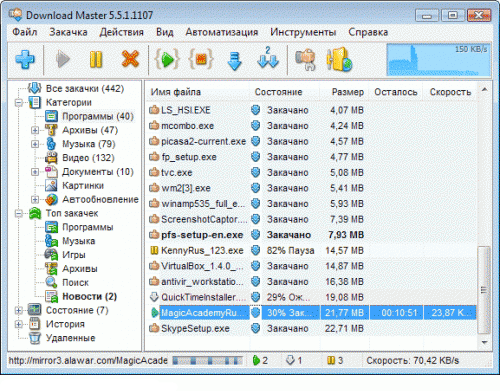Open settings with the wrench-and-hand icon
This screenshot has width=500, height=391.
tap(305, 59)
